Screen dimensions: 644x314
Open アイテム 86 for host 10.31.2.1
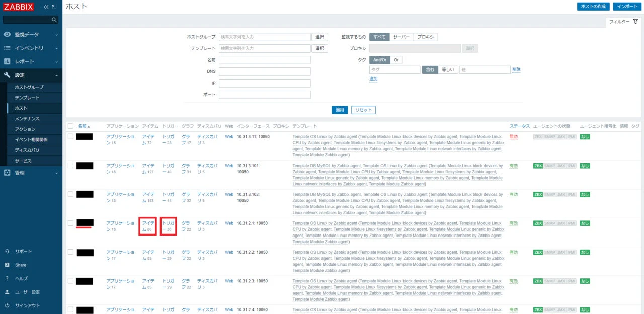[148, 226]
